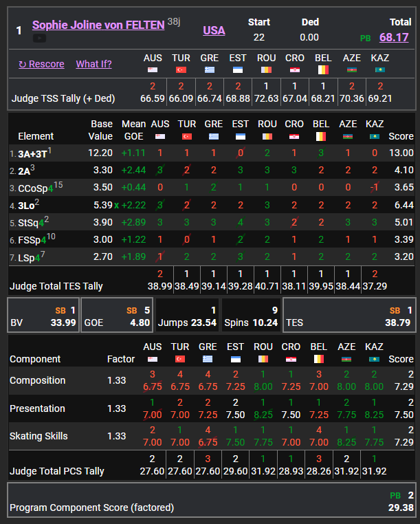
Task: Open the What If? link
Action: (93, 64)
